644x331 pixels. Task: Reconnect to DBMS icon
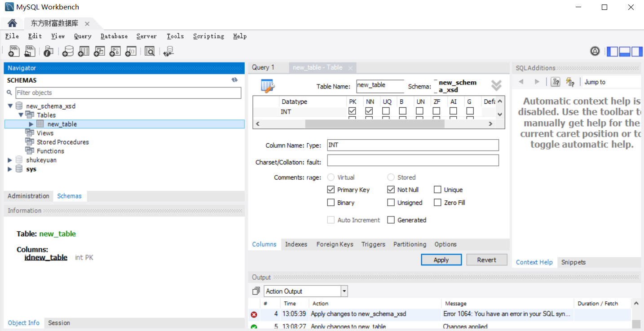[x=168, y=51]
